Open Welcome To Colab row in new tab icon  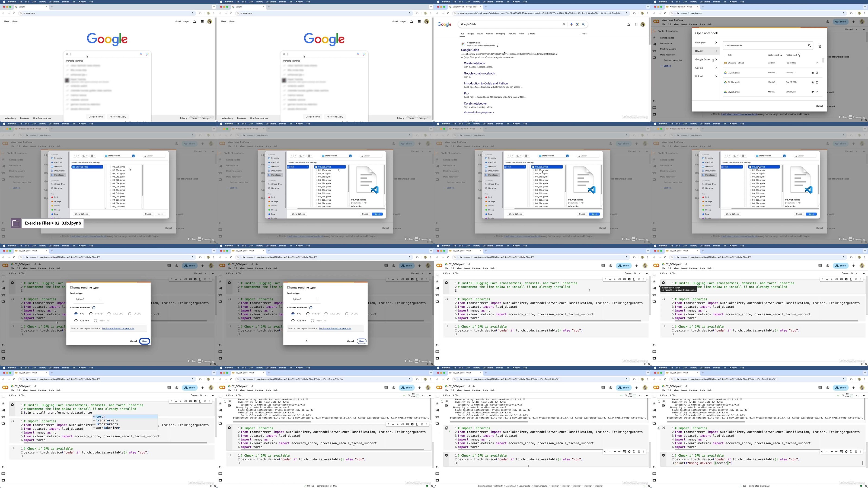817,63
